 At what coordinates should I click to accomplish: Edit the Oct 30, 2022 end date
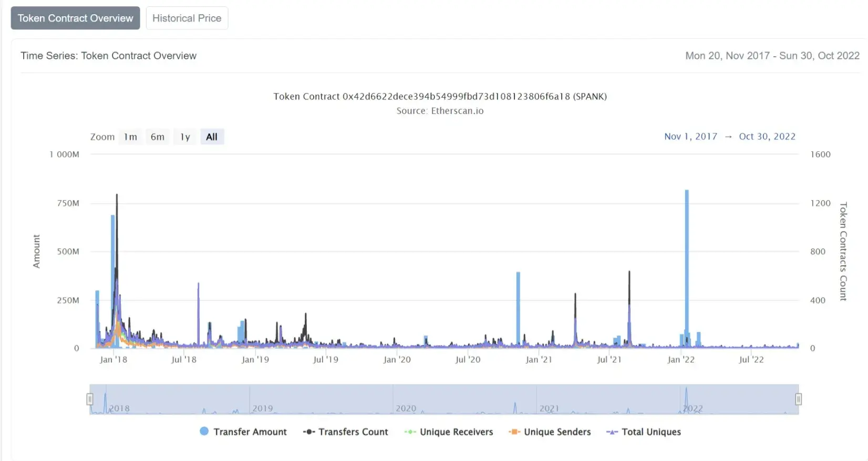click(x=767, y=137)
